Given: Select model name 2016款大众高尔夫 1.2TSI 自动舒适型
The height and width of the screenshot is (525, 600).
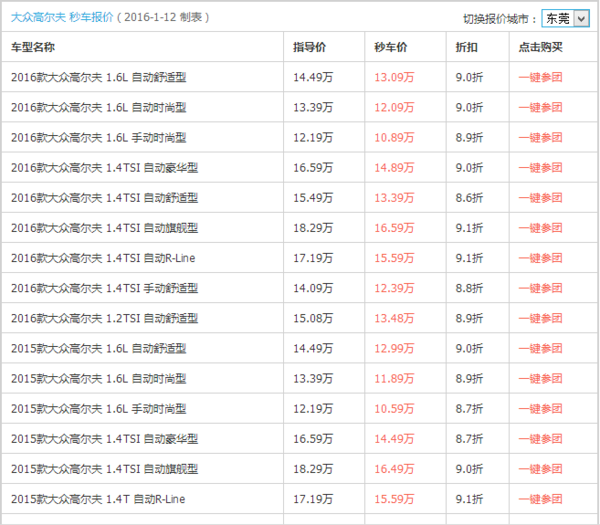Looking at the screenshot, I should [104, 318].
